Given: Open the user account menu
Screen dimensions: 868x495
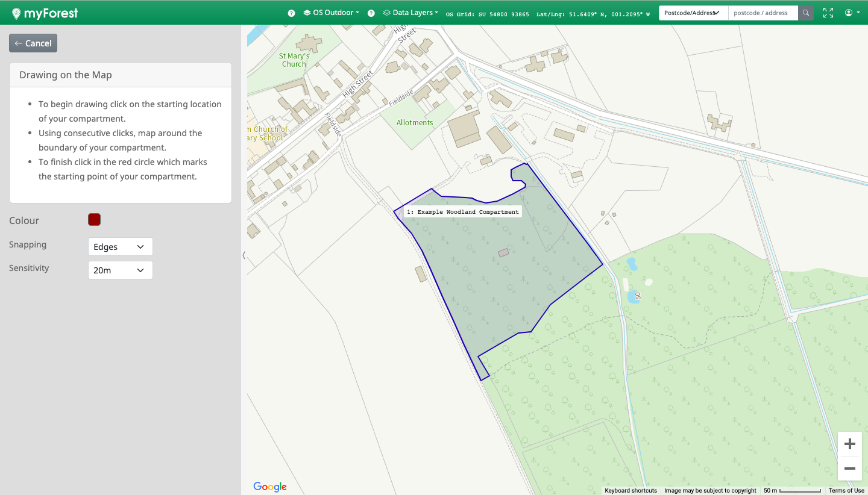Looking at the screenshot, I should point(852,13).
